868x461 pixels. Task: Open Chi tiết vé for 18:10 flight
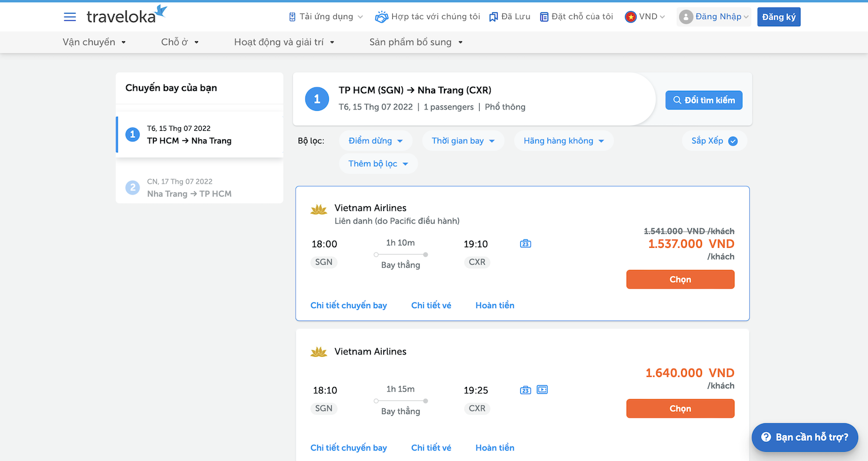click(431, 448)
